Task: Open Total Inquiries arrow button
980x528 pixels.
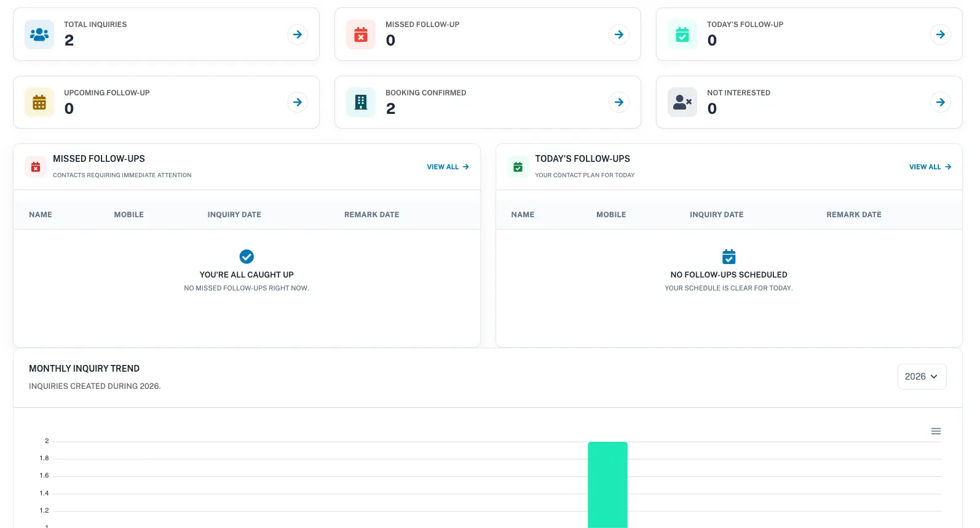Action: coord(298,34)
